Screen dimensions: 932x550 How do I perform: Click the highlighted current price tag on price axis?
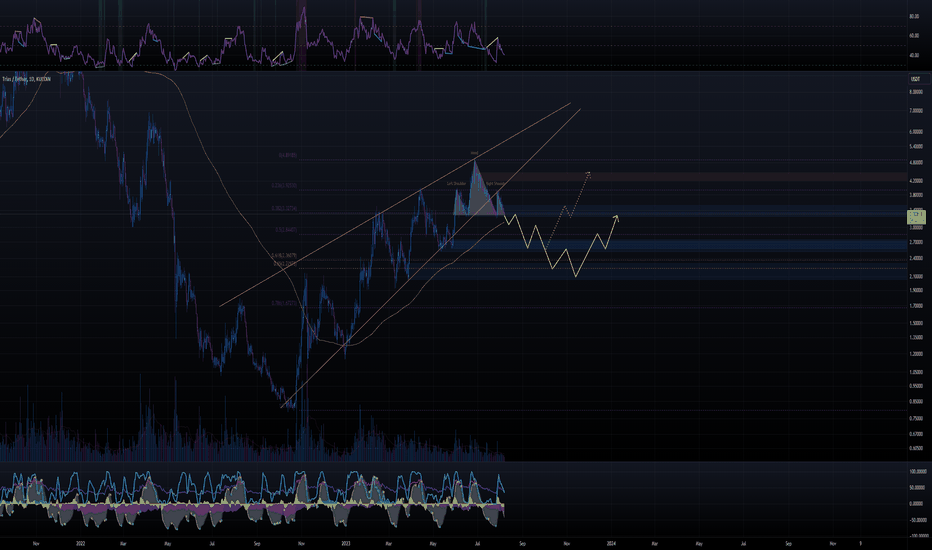click(x=916, y=216)
